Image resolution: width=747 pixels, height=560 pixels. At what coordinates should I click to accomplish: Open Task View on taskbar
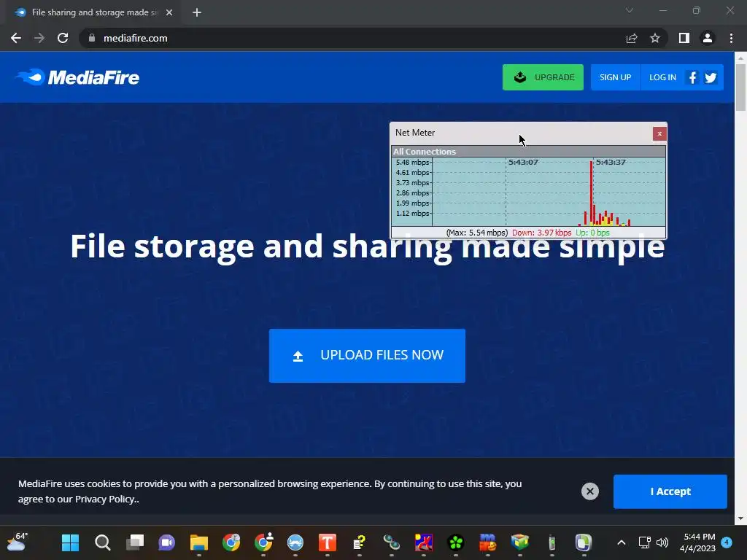click(x=135, y=542)
